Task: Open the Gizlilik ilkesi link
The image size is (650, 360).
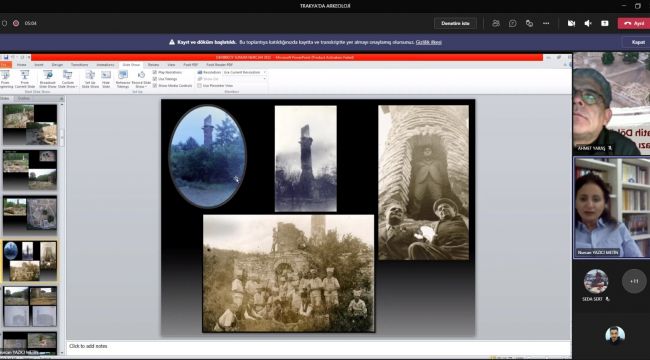Action: (429, 42)
